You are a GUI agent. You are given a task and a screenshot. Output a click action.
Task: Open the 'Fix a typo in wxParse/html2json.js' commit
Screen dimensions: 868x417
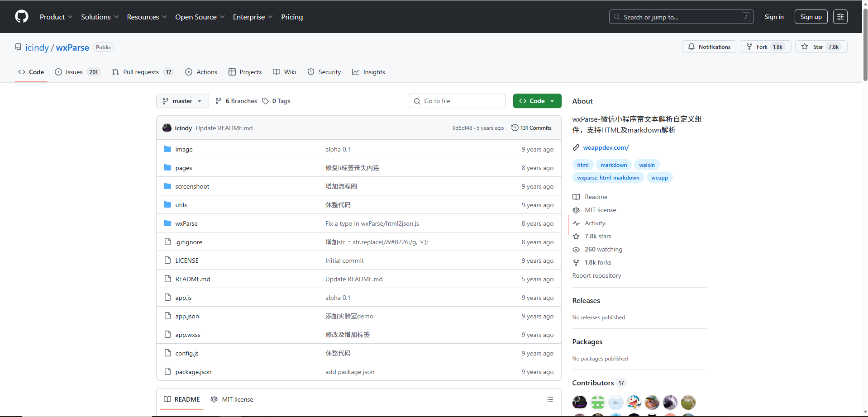tap(372, 223)
